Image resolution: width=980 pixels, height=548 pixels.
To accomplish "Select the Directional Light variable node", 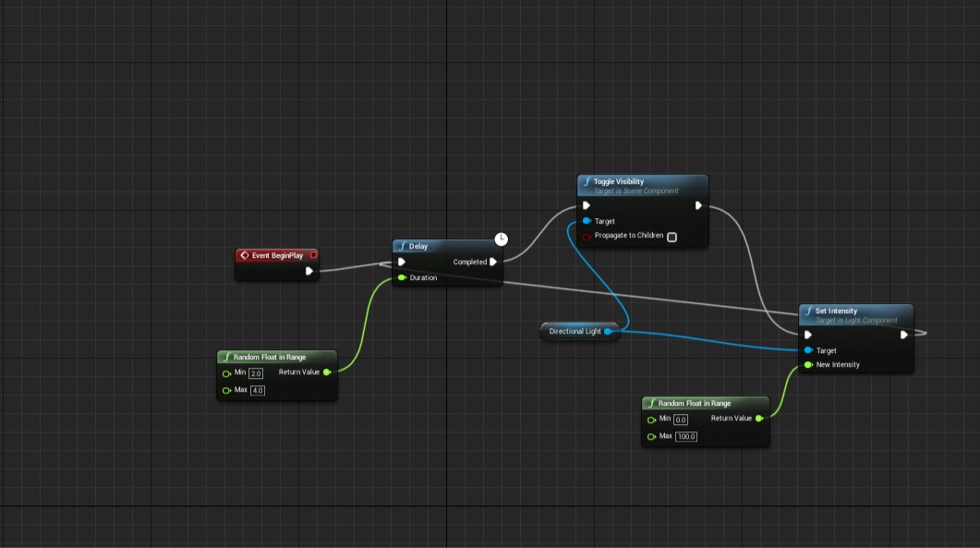I will 579,331.
